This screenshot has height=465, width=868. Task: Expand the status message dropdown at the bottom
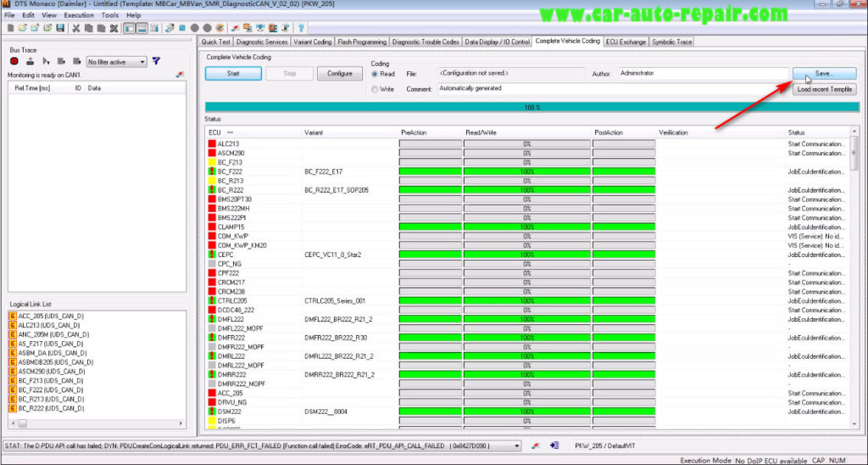517,445
